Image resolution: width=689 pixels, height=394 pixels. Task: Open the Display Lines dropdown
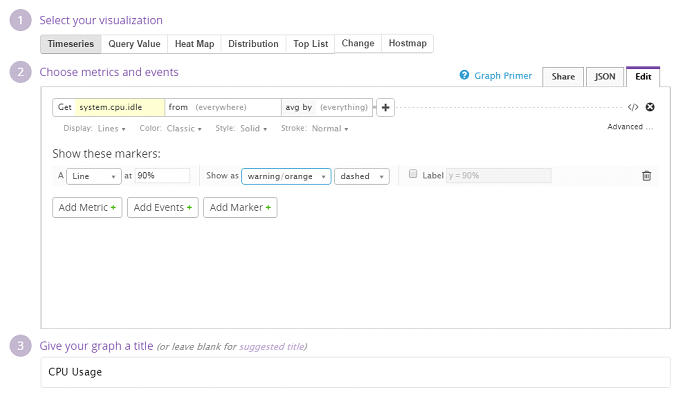pos(112,129)
